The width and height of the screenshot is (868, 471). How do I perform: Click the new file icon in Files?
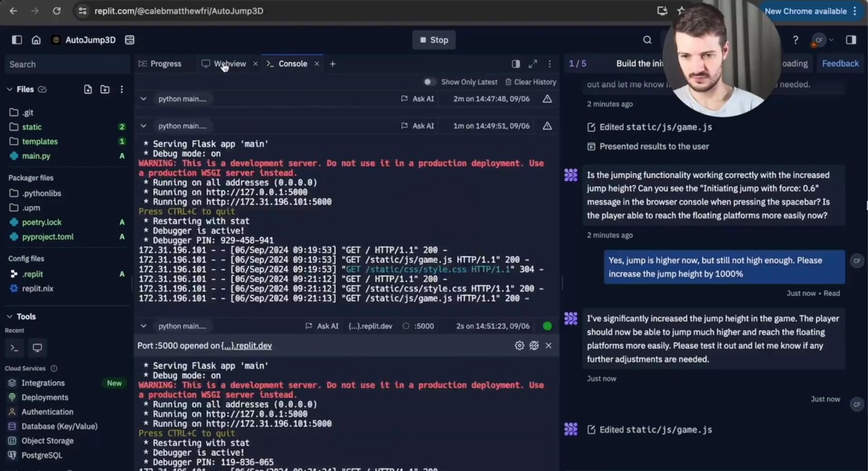tap(88, 90)
